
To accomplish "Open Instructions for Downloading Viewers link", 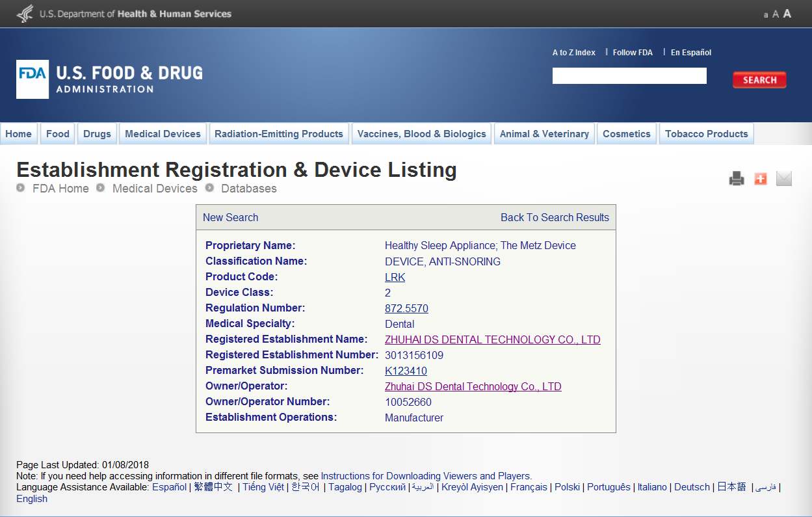I will pos(426,476).
